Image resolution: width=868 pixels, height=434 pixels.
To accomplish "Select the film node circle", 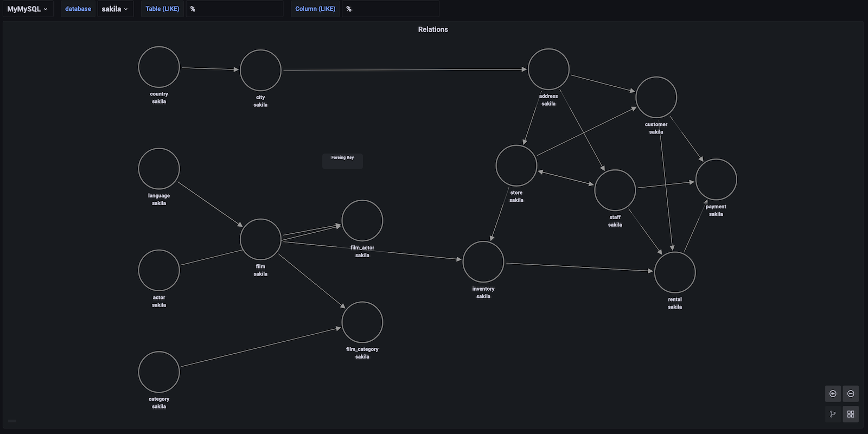I will click(260, 240).
